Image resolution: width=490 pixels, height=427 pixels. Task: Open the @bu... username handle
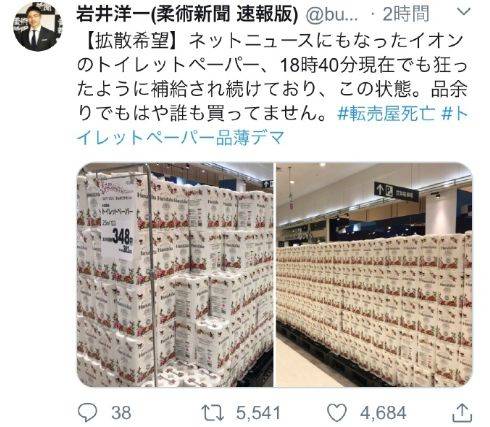coord(332,15)
